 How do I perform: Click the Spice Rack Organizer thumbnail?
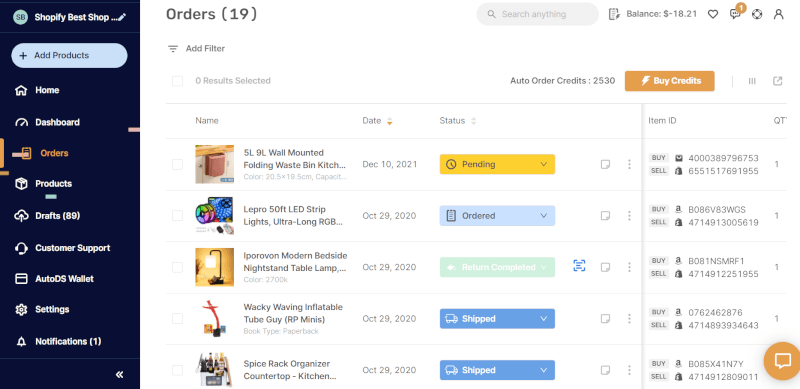[x=214, y=370]
